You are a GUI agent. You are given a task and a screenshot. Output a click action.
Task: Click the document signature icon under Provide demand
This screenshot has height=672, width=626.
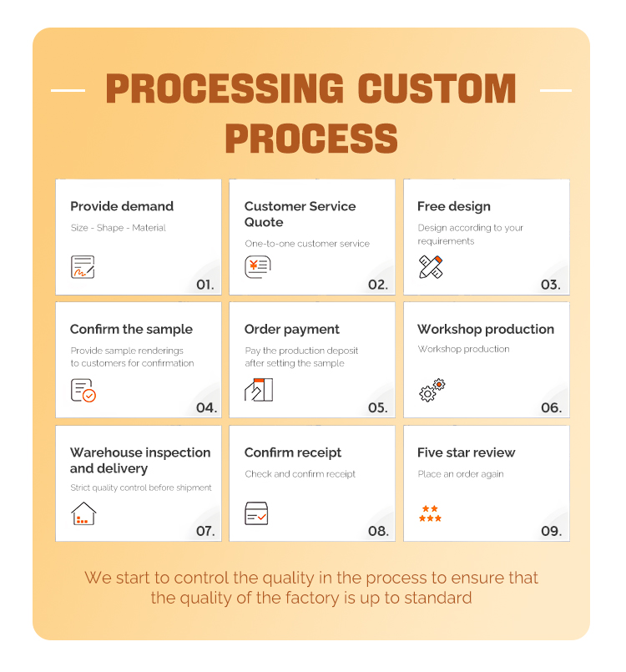(x=83, y=267)
